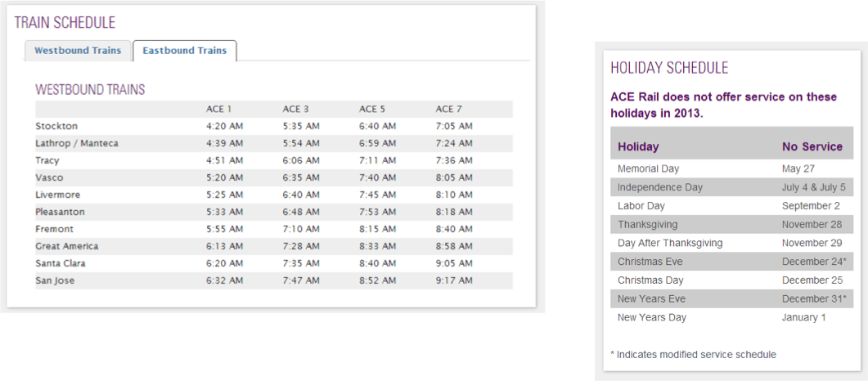Click the ACE 5 column header

(372, 109)
